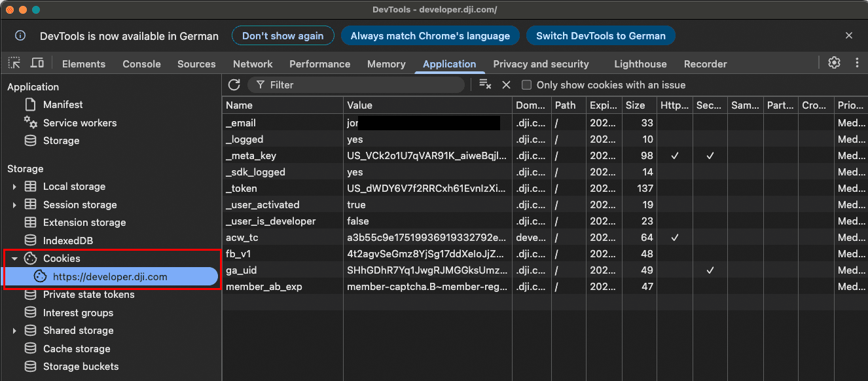Screen dimensions: 868x381
Task: Refresh the cookies table
Action: [x=234, y=84]
